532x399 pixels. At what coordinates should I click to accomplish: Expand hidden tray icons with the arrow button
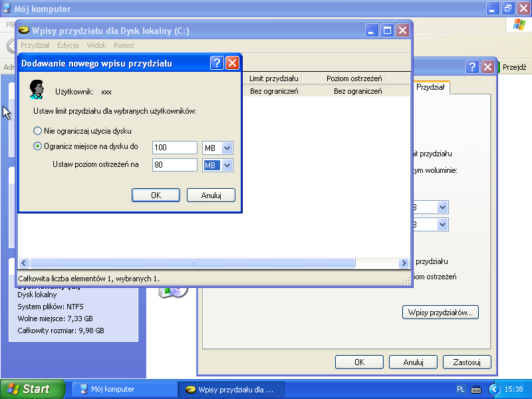pyautogui.click(x=493, y=389)
